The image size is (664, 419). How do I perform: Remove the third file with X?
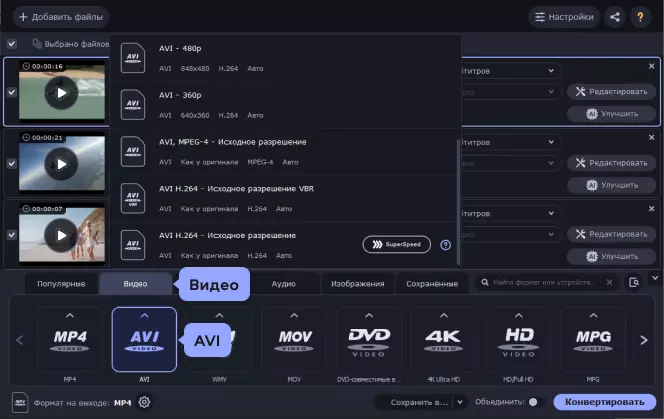[x=651, y=208]
